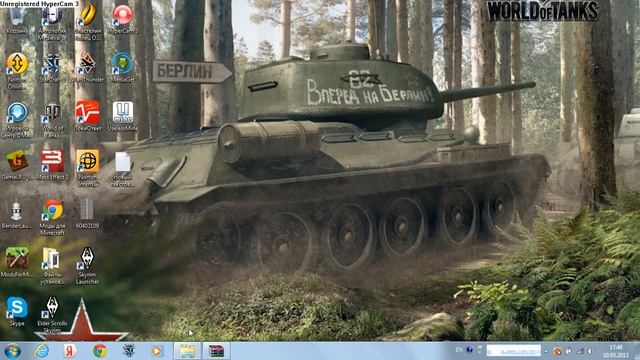This screenshot has width=640, height=360.
Task: Show hidden tray icons with the arrow
Action: [x=546, y=351]
